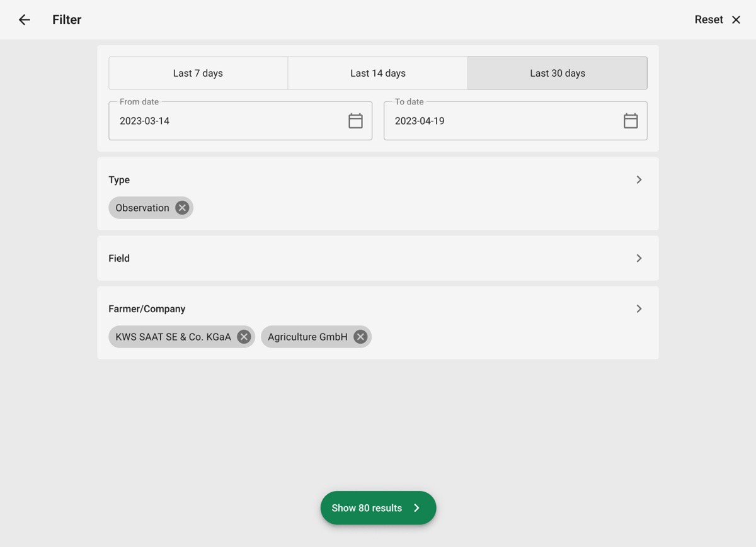This screenshot has height=547, width=756.
Task: Select the Agriculture GmbH chip label
Action: (307, 337)
